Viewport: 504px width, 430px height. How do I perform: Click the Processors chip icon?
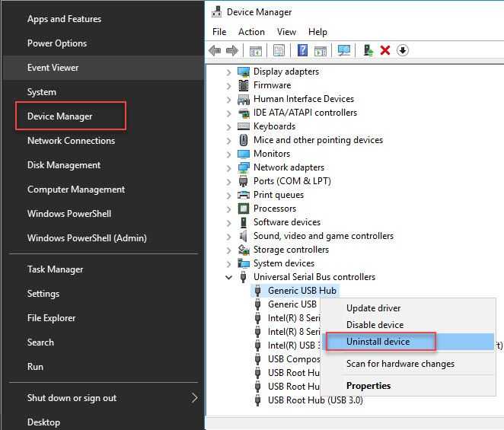(244, 209)
